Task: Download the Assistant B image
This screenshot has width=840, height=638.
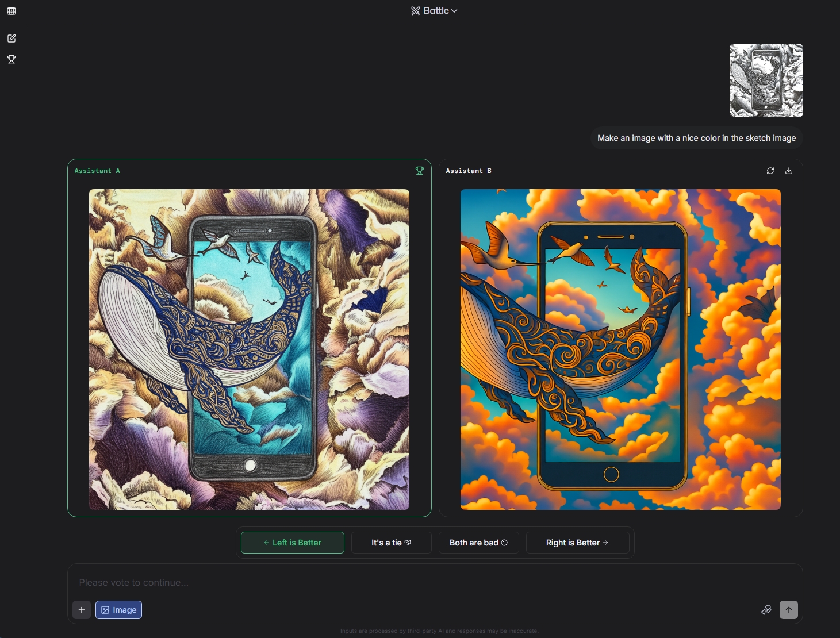Action: pos(789,171)
